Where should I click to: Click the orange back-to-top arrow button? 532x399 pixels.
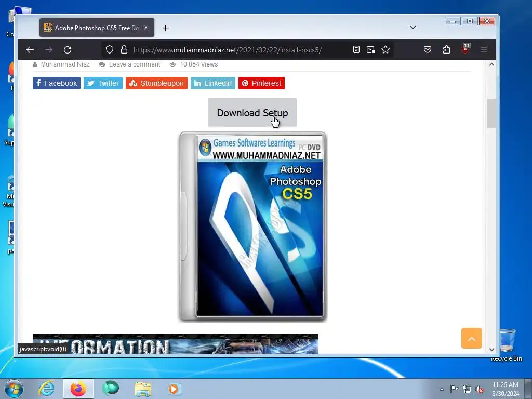[472, 338]
